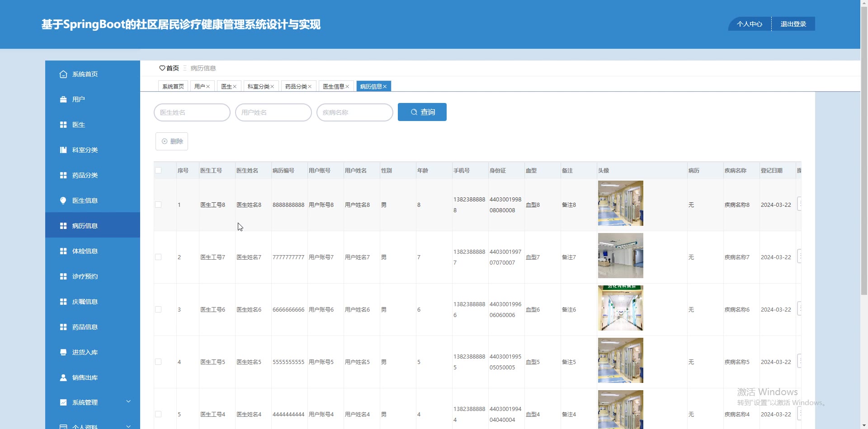Open the avatar image in row 医生工号8
Viewport: 868px width, 429px height.
pos(621,203)
